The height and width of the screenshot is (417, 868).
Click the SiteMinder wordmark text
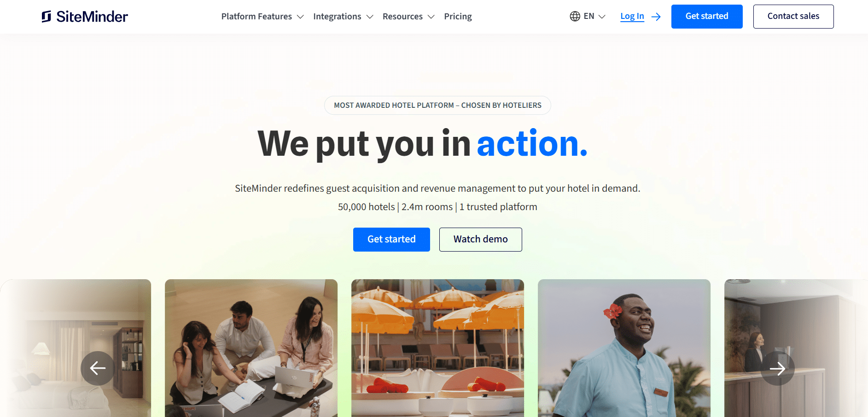tap(92, 17)
